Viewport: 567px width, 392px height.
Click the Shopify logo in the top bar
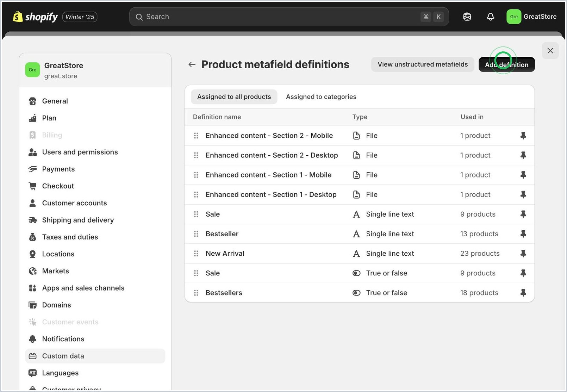(x=35, y=17)
